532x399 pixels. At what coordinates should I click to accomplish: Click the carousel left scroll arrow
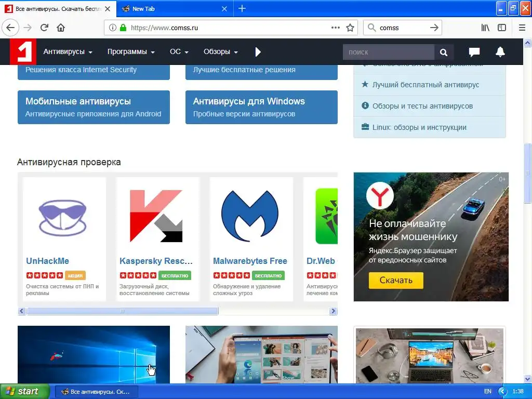pyautogui.click(x=22, y=311)
